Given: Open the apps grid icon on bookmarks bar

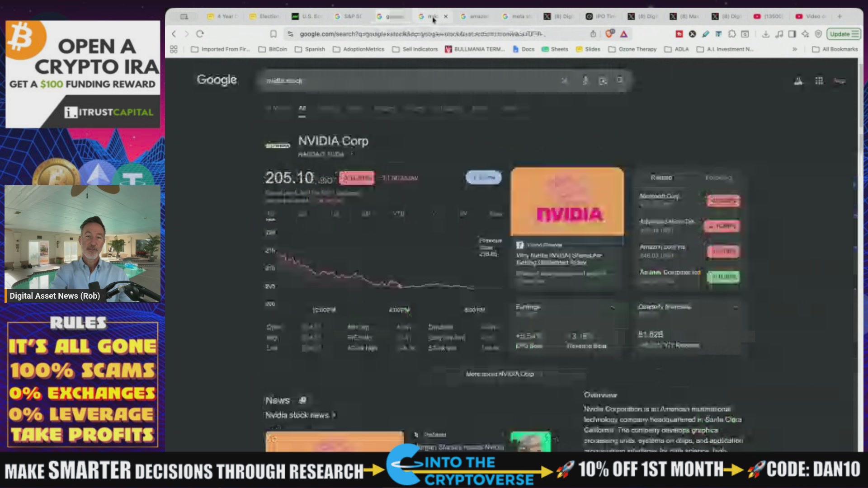Looking at the screenshot, I should 174,49.
